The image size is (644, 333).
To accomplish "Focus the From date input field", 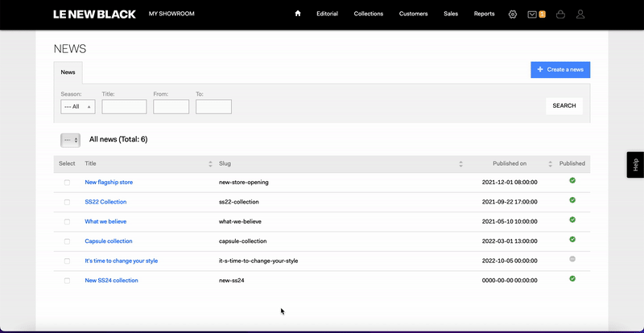I will click(171, 107).
